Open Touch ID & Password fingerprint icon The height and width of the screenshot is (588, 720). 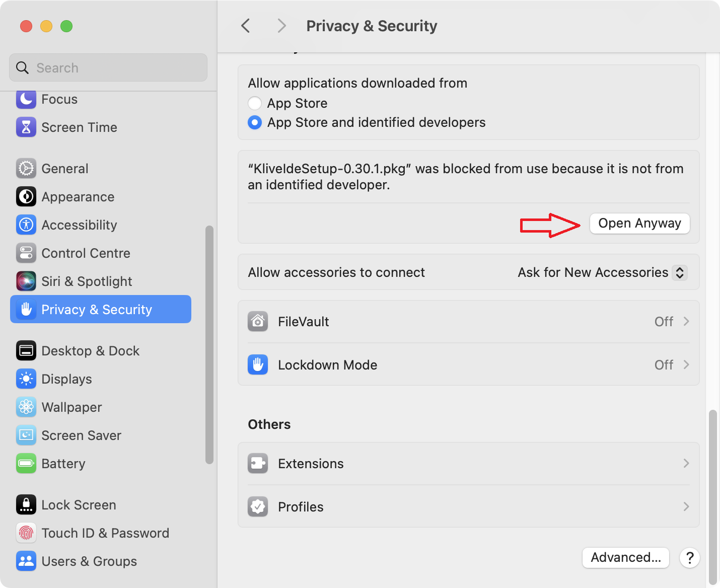pos(26,533)
